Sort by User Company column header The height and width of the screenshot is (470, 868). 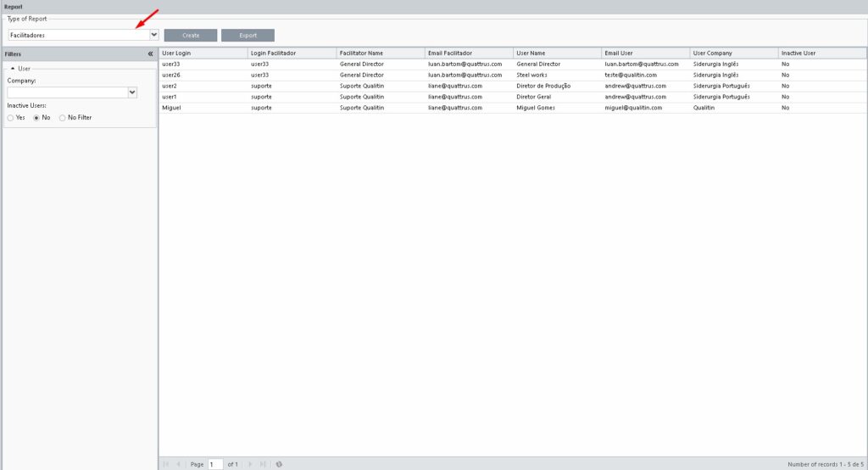point(733,53)
